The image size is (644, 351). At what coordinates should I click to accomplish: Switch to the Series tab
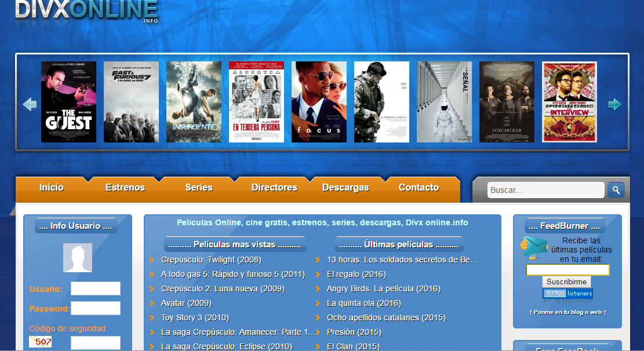coord(199,188)
